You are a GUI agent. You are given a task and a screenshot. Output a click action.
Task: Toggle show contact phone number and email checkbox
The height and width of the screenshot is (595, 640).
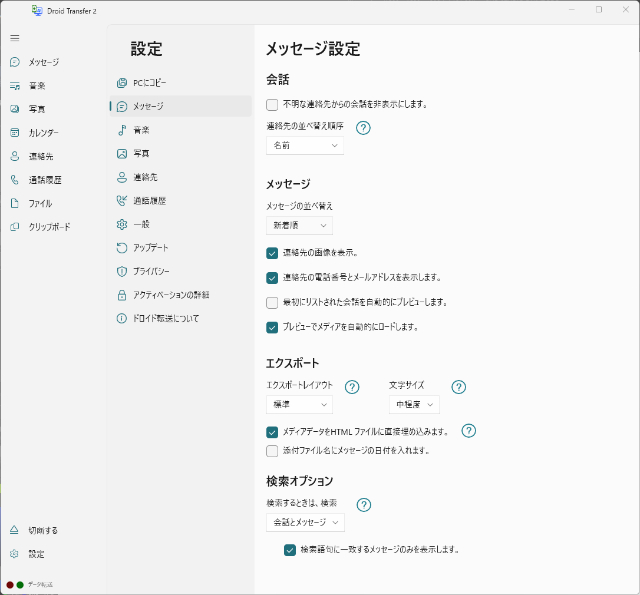coord(272,278)
